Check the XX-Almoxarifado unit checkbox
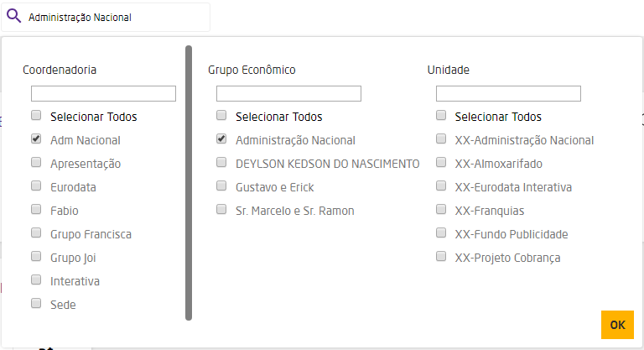This screenshot has height=350, width=644. tap(441, 163)
